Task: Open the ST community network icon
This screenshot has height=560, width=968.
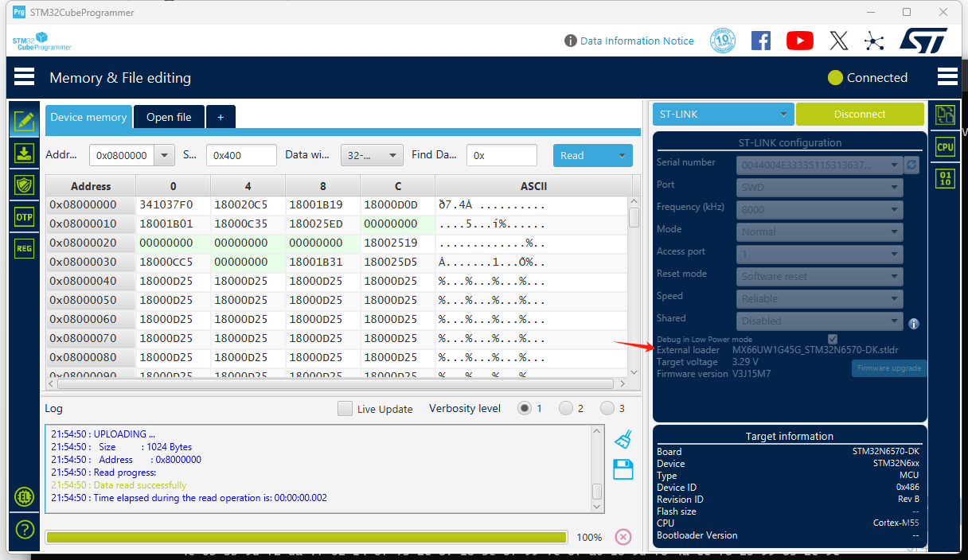Action: tap(874, 41)
